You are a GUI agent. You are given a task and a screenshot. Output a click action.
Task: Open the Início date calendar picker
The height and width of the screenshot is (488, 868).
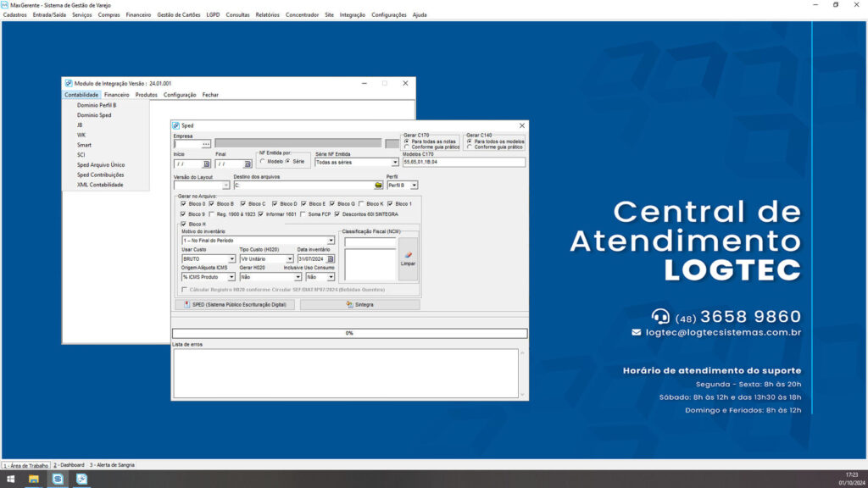point(207,164)
